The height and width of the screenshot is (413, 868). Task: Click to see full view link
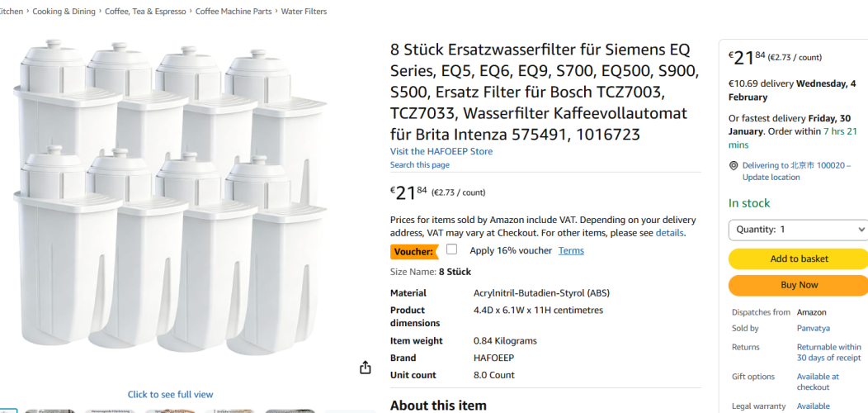170,394
